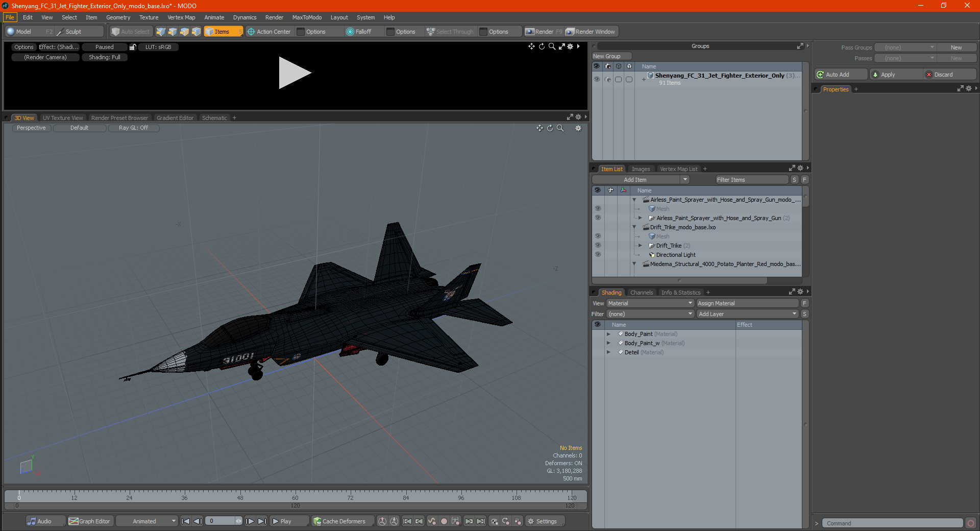Select Vertices mode, first cube icon after Auto Select

click(161, 32)
